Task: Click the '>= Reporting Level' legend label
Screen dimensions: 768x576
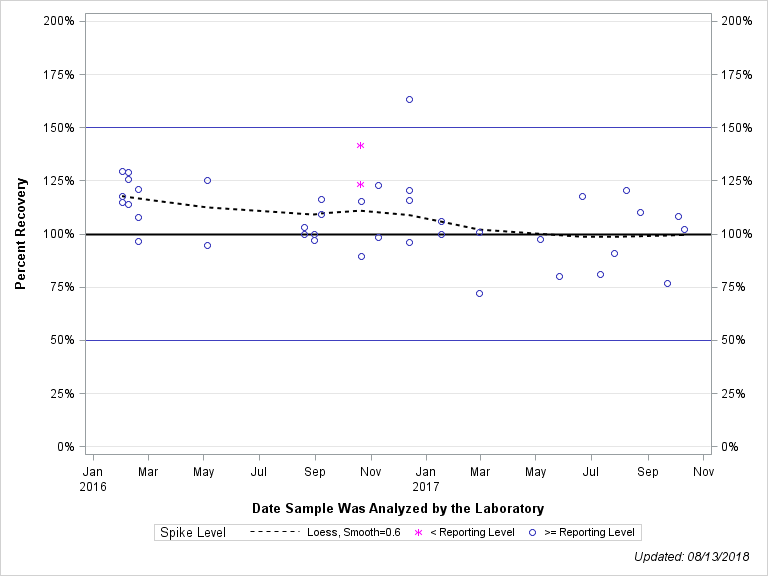Action: 589,532
